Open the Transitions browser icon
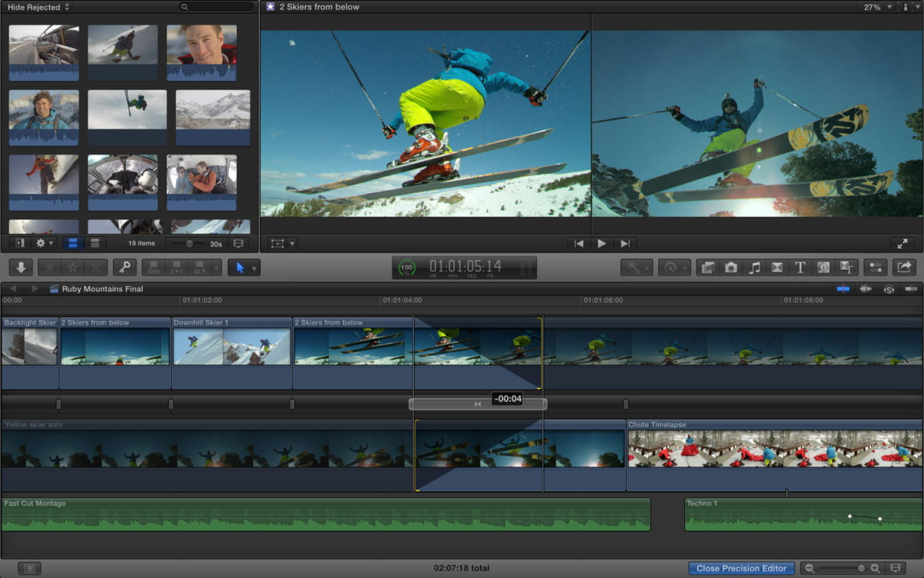Screen dimensions: 924x578 777,267
